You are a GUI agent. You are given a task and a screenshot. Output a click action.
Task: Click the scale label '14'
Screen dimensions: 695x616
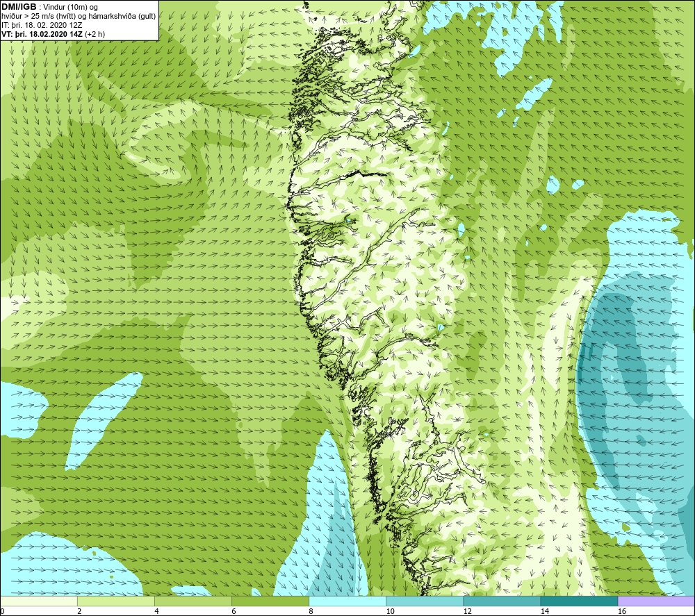click(x=545, y=612)
